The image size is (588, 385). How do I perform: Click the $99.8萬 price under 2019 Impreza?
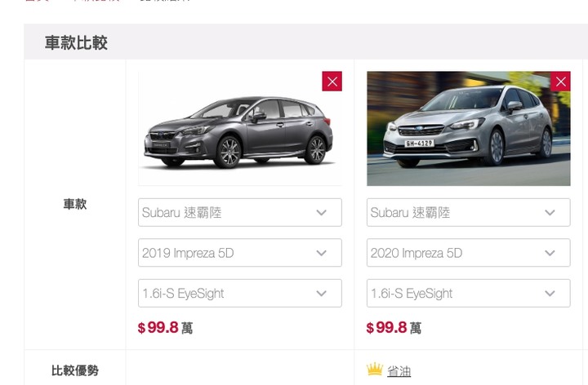pyautogui.click(x=165, y=328)
